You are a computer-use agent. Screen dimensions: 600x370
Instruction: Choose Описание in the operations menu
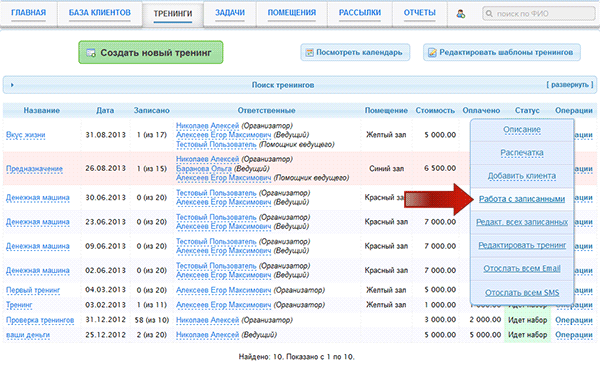tap(522, 130)
